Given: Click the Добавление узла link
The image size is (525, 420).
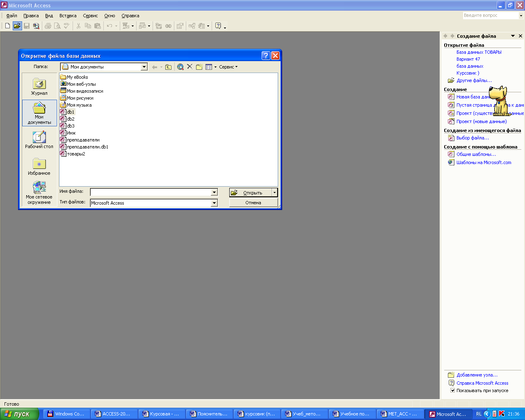Looking at the screenshot, I should click(x=477, y=375).
